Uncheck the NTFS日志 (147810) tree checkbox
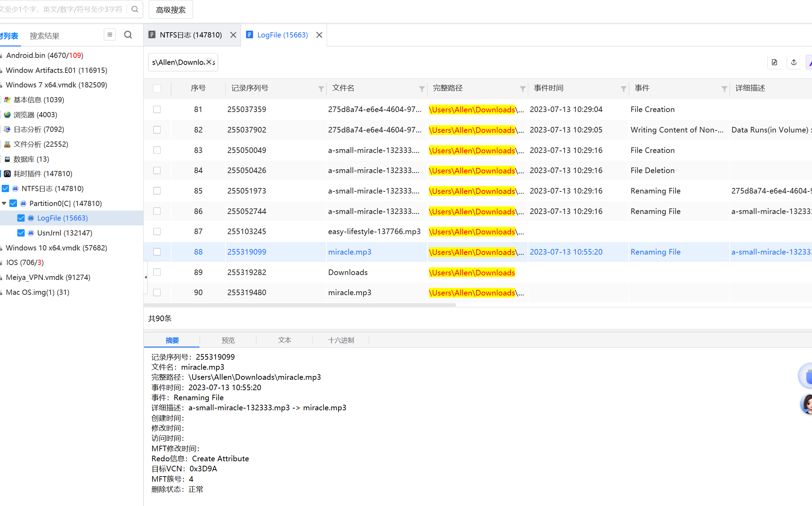The width and height of the screenshot is (812, 506). click(x=6, y=188)
